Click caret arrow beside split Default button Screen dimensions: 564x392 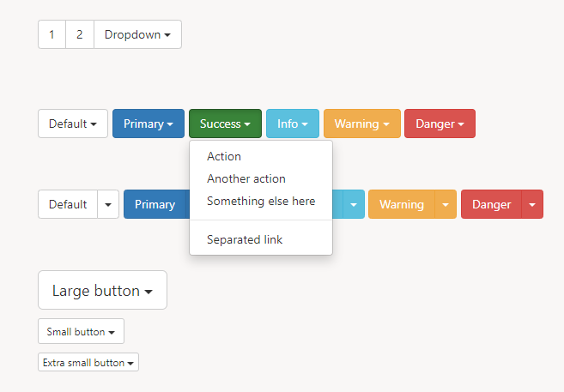point(108,204)
